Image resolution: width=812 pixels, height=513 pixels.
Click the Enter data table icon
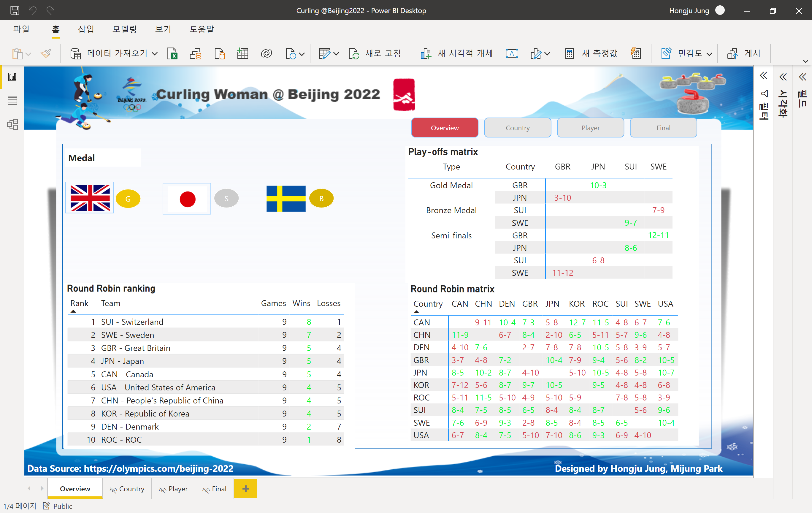click(242, 54)
